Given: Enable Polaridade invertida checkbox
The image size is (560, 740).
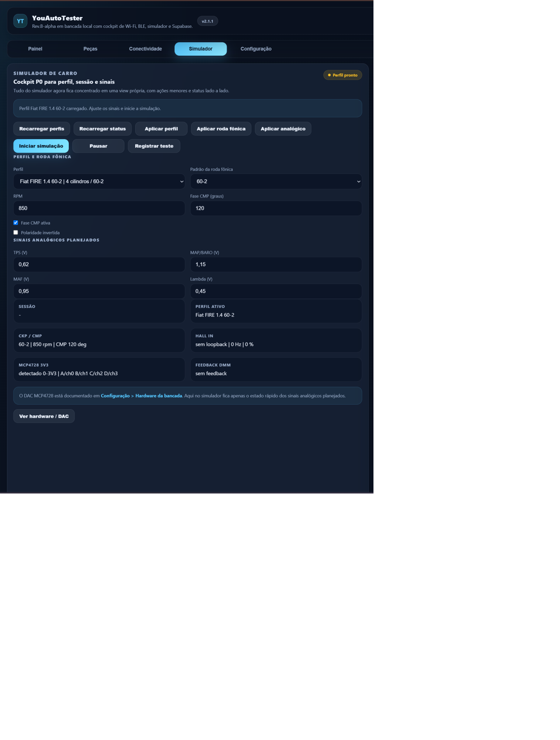Looking at the screenshot, I should coord(16,233).
